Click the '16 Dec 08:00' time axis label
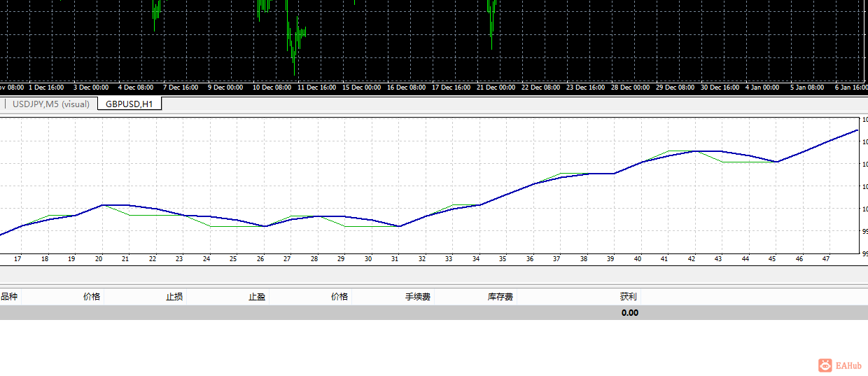The height and width of the screenshot is (376, 868). (x=407, y=88)
